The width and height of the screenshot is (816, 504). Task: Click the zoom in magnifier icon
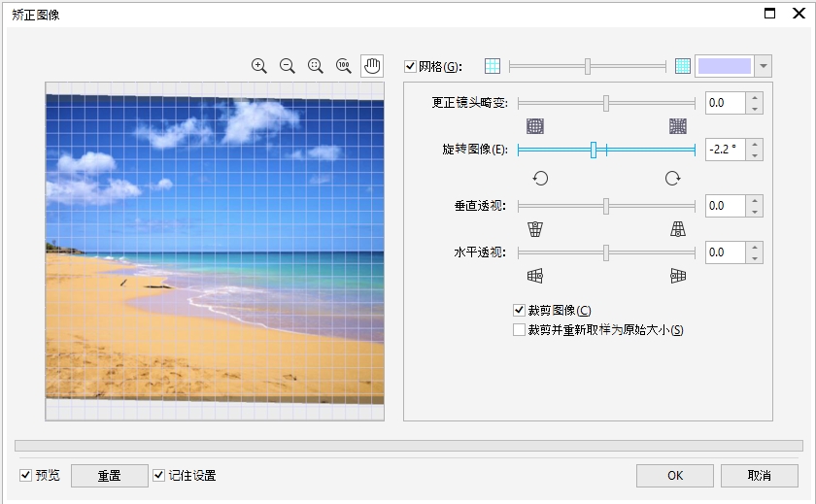258,66
